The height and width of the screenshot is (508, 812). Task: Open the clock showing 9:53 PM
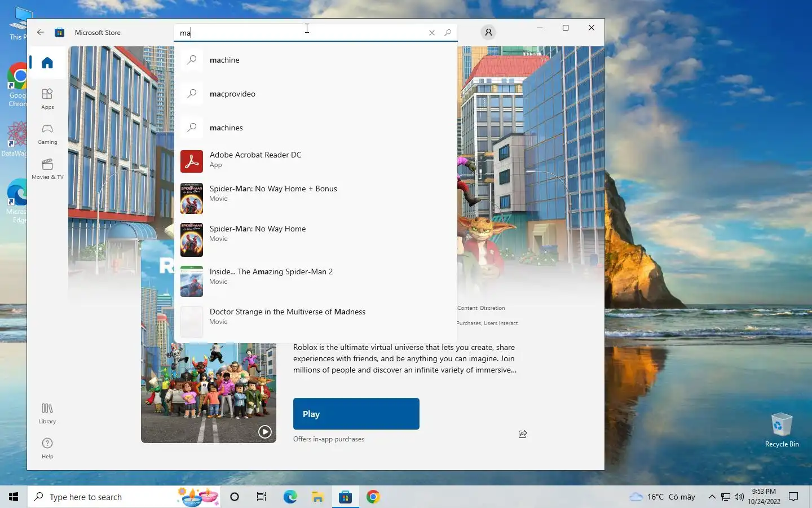click(x=764, y=497)
